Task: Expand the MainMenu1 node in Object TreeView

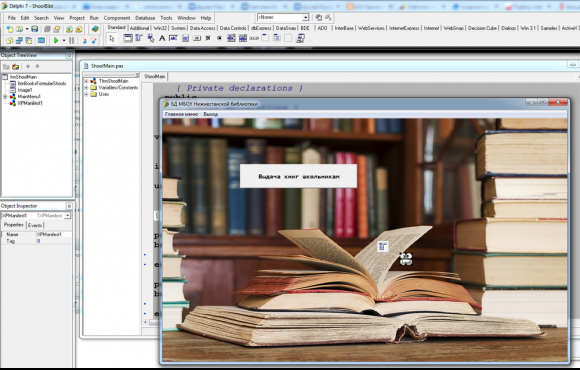Action: (x=5, y=97)
